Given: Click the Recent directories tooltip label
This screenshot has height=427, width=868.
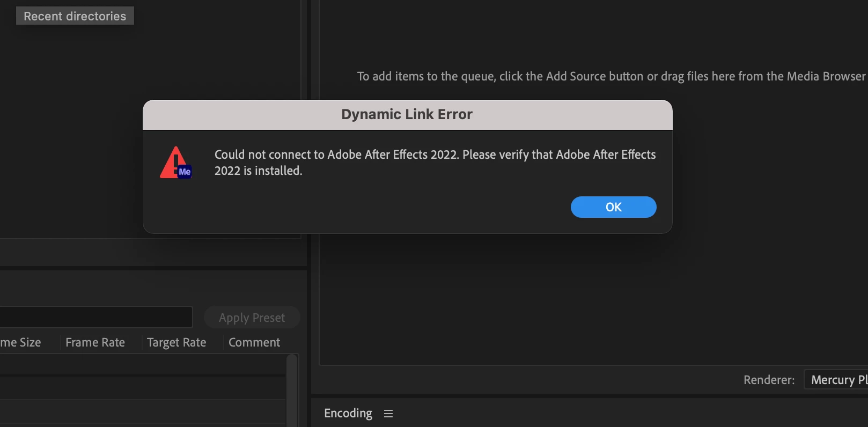Looking at the screenshot, I should point(75,16).
